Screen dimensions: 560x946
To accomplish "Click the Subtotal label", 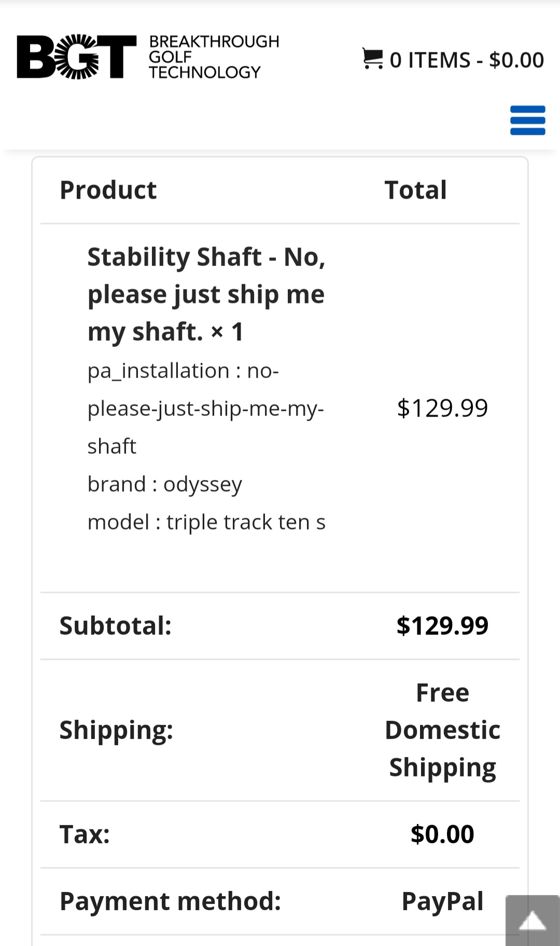I will (115, 625).
